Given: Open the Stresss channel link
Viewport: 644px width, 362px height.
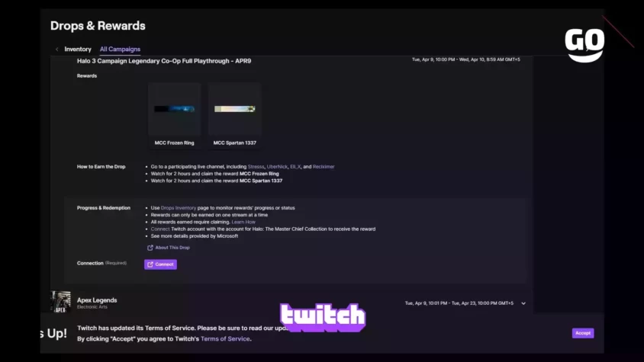Looking at the screenshot, I should [x=256, y=167].
